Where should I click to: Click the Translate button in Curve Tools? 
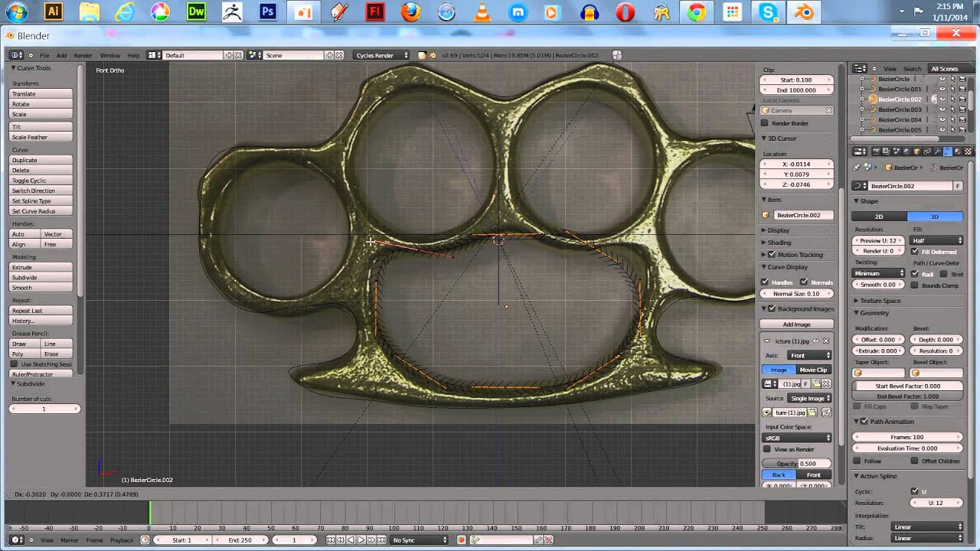tap(41, 93)
